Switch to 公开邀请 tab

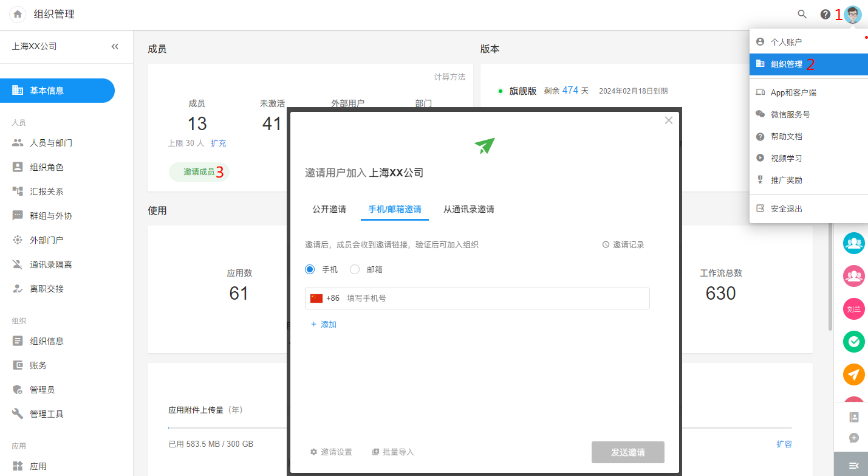point(329,209)
